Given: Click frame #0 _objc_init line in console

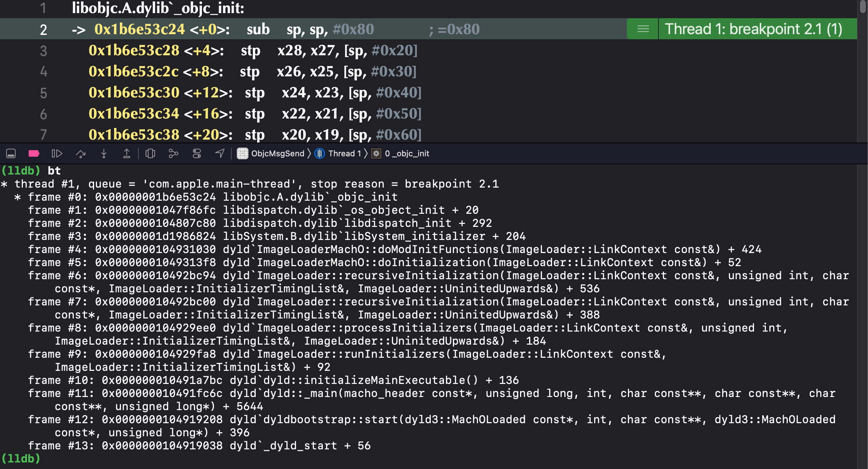Looking at the screenshot, I should pyautogui.click(x=213, y=197).
